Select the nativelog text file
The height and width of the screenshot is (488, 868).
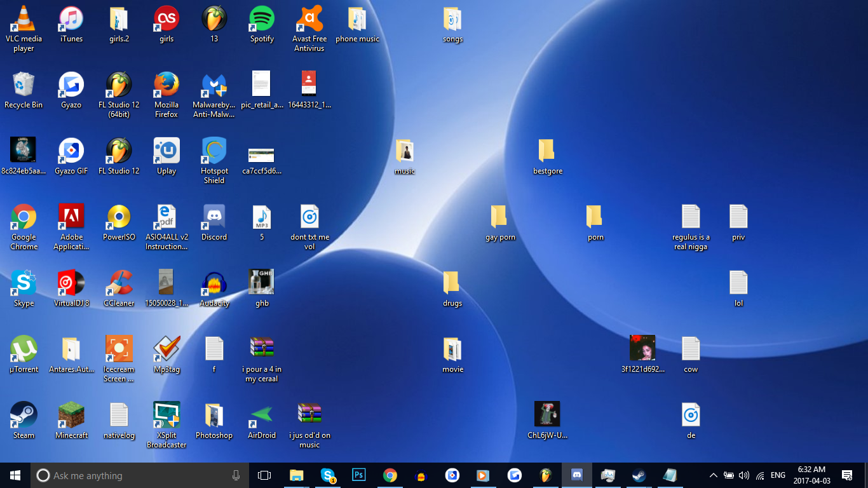pos(119,421)
